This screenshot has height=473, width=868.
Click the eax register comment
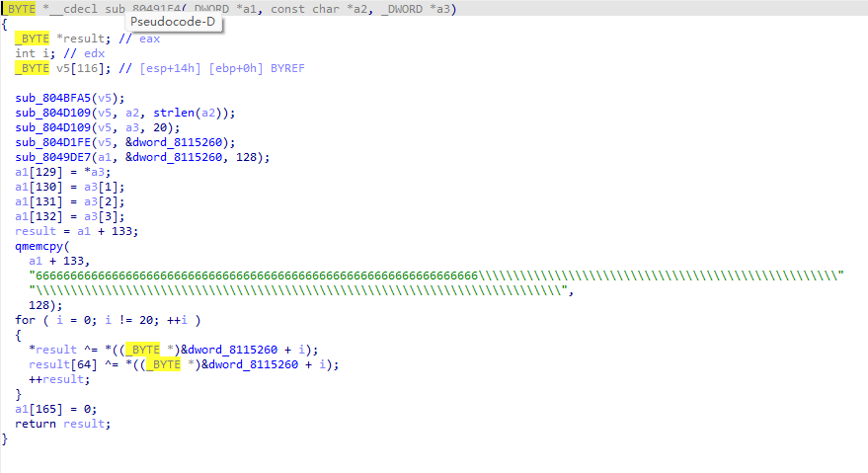(x=149, y=39)
